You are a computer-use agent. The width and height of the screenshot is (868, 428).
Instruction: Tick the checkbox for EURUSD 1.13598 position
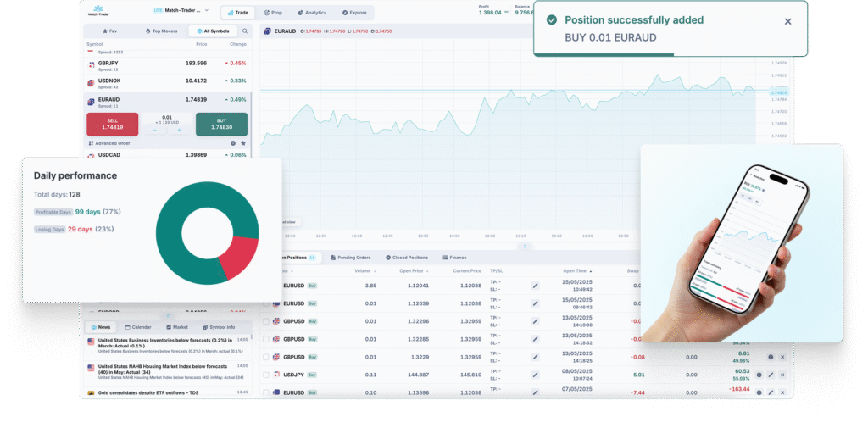point(266,392)
